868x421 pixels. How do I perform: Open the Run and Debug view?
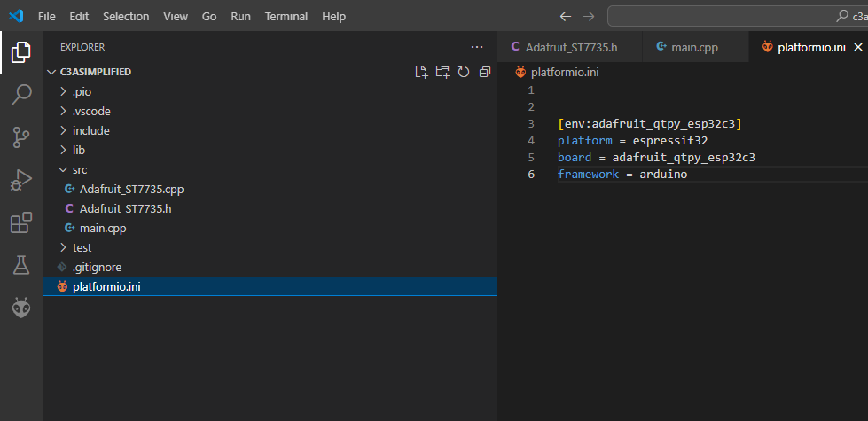click(x=21, y=180)
